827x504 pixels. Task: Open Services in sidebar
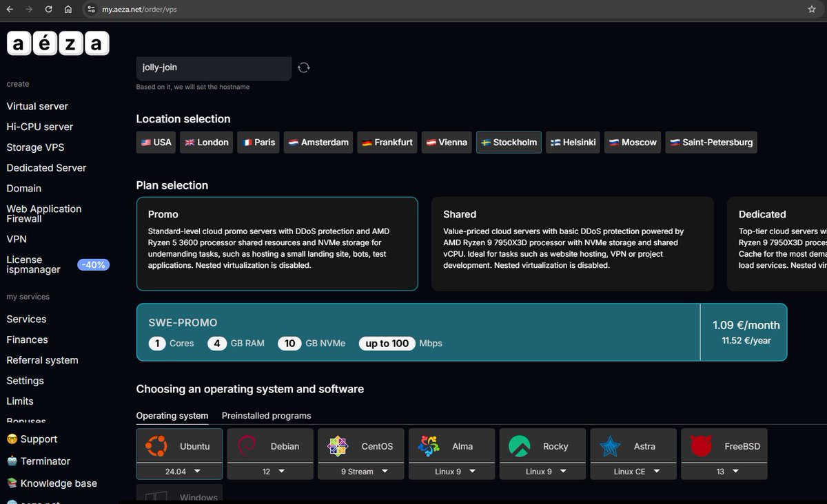26,319
